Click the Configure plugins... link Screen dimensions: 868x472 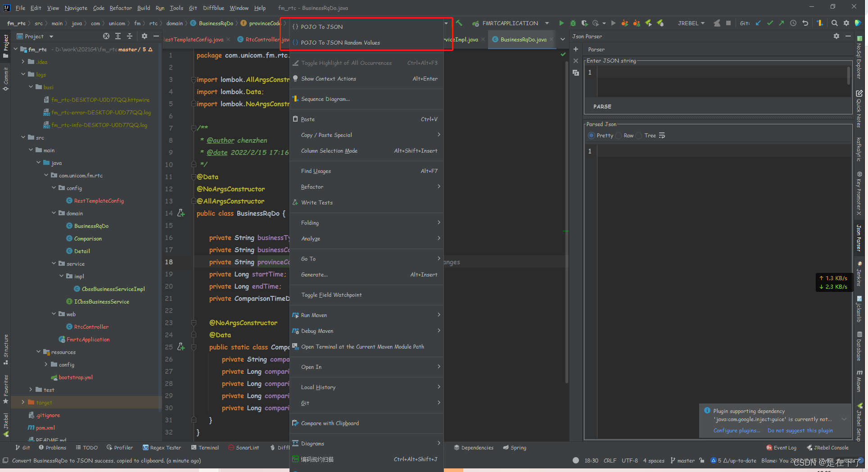click(x=737, y=431)
